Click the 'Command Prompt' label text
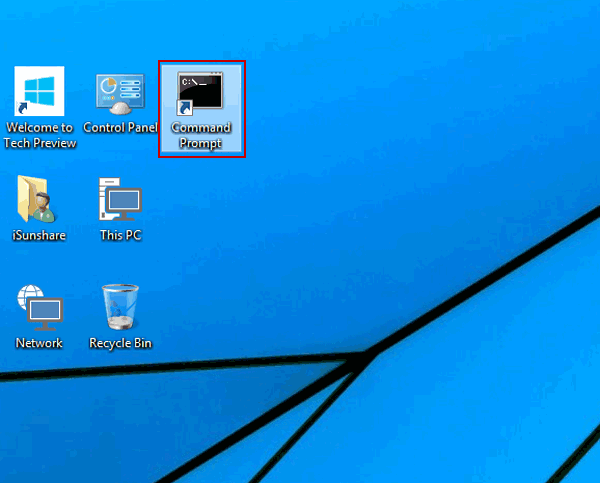This screenshot has height=483, width=600. tap(201, 135)
